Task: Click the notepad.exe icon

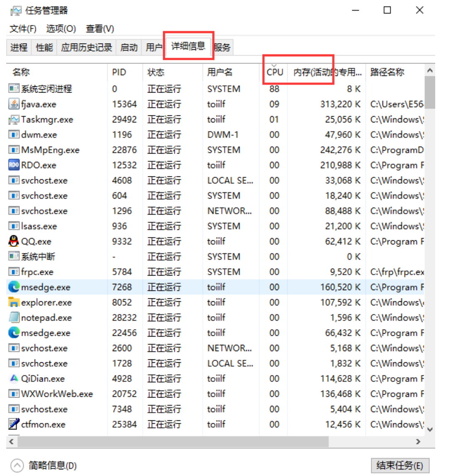Action: pos(14,317)
